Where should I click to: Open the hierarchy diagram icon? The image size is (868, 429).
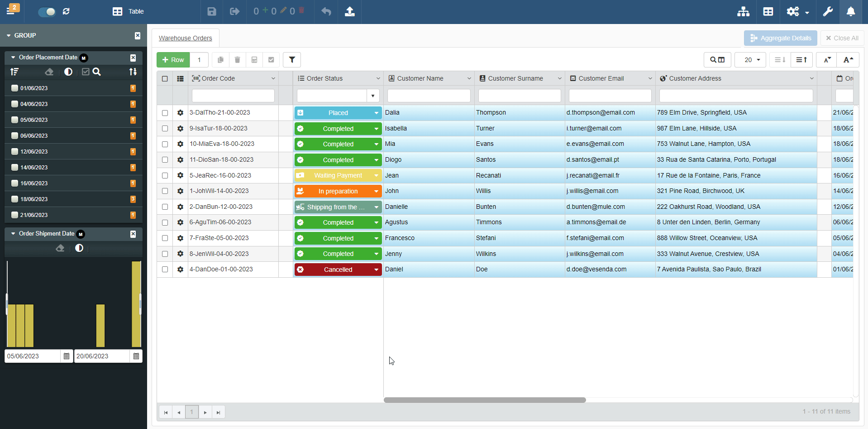point(743,12)
